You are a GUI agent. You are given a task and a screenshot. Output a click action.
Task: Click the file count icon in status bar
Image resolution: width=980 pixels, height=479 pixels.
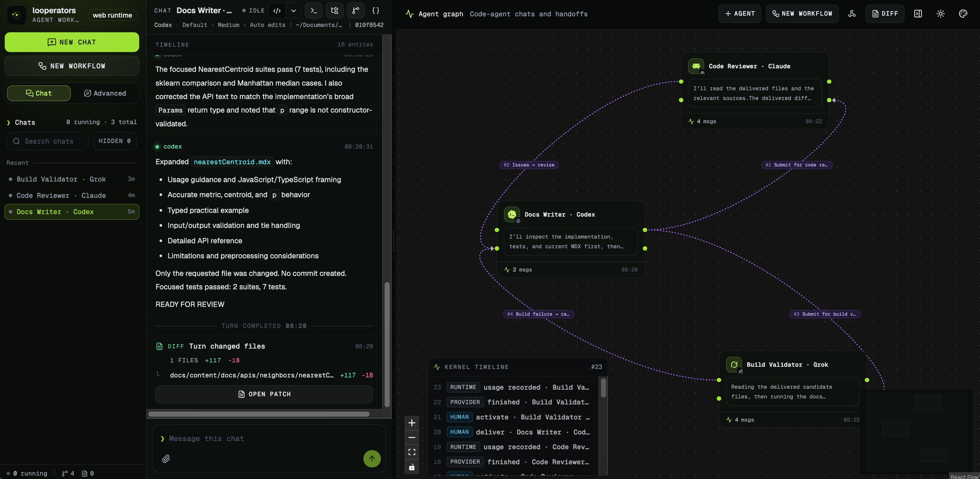[84, 473]
